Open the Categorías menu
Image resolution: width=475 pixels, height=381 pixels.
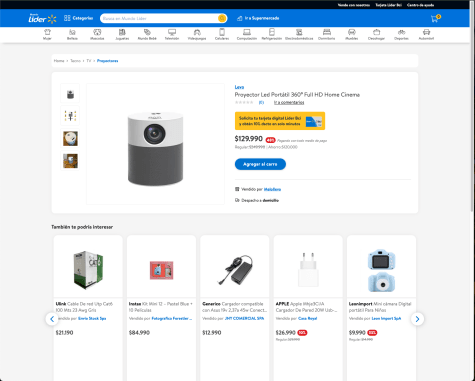pyautogui.click(x=79, y=18)
